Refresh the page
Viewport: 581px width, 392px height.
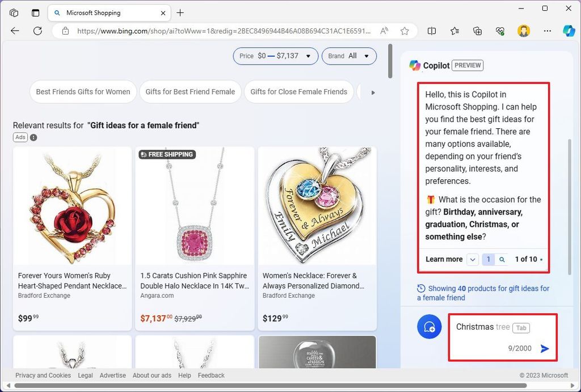pyautogui.click(x=37, y=31)
